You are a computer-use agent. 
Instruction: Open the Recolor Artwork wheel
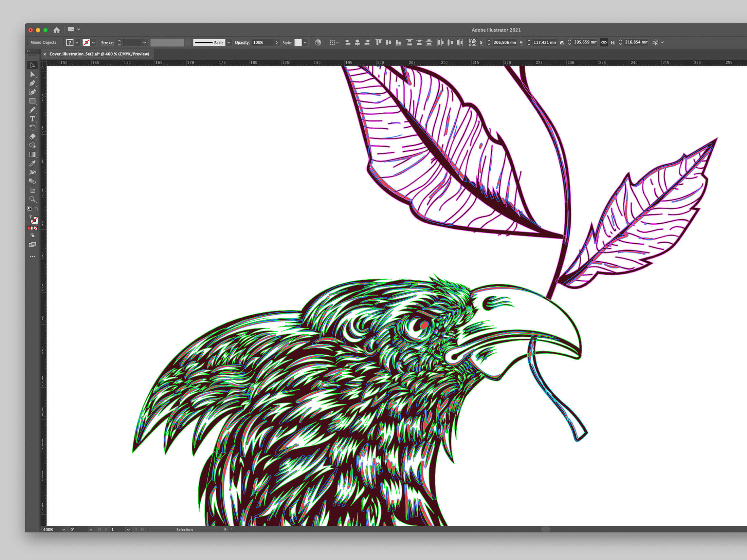[318, 42]
